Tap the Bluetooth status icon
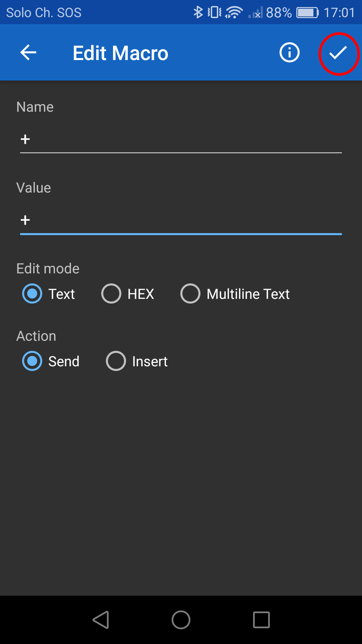 (x=198, y=12)
